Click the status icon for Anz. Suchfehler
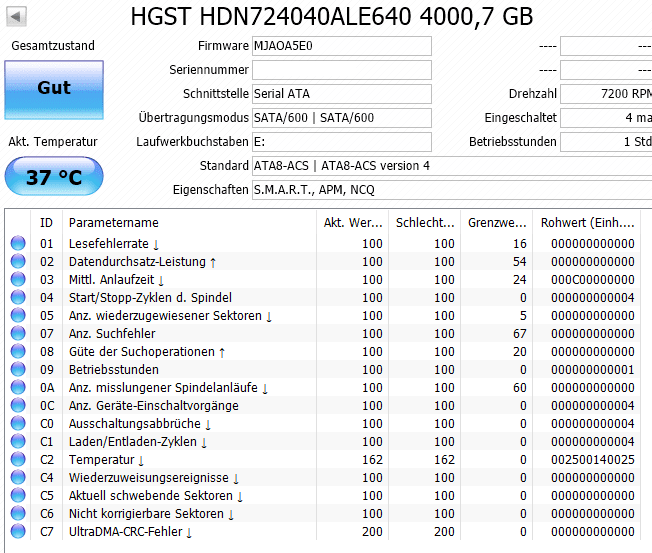 18,333
